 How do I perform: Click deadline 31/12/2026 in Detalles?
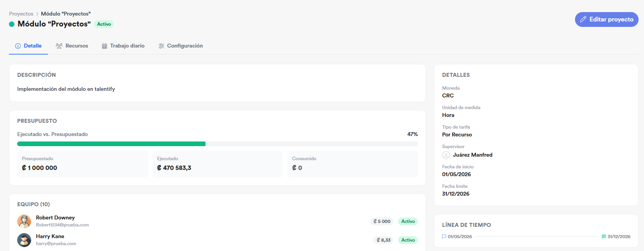(x=456, y=194)
